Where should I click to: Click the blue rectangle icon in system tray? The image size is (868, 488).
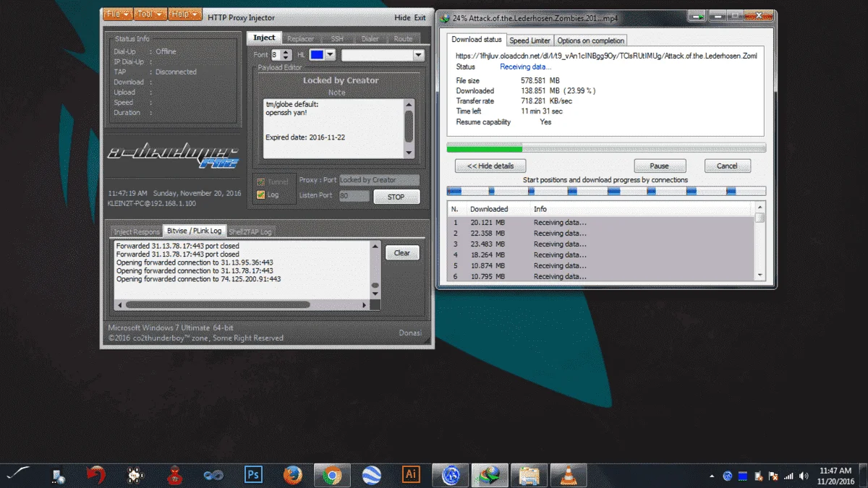pyautogui.click(x=743, y=476)
